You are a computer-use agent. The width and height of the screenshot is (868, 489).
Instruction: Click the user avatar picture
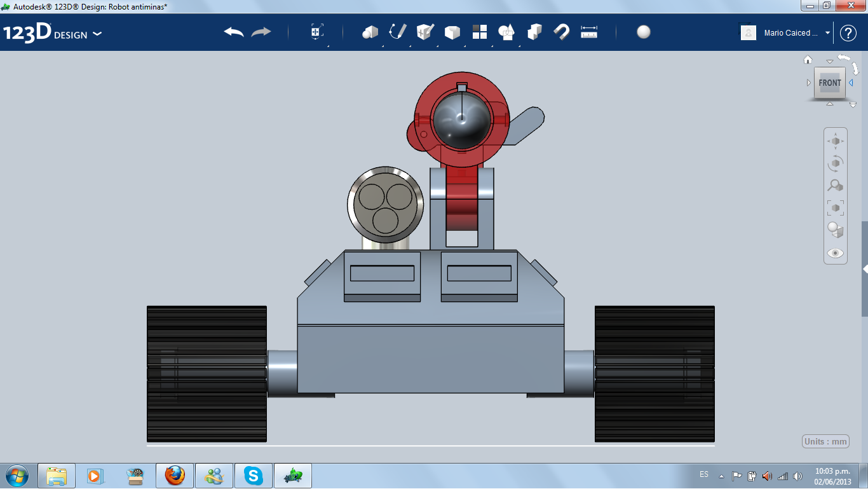749,32
